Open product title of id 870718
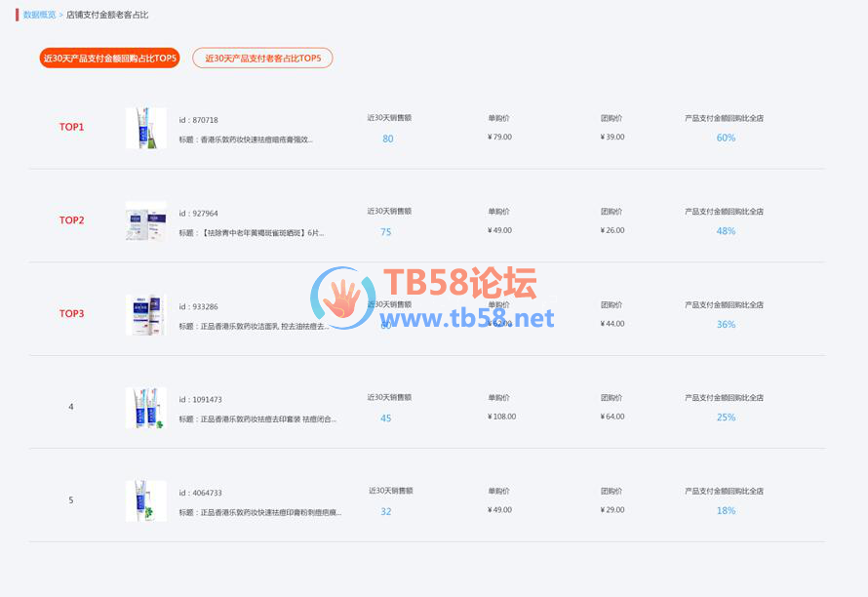This screenshot has height=597, width=868. click(x=246, y=139)
